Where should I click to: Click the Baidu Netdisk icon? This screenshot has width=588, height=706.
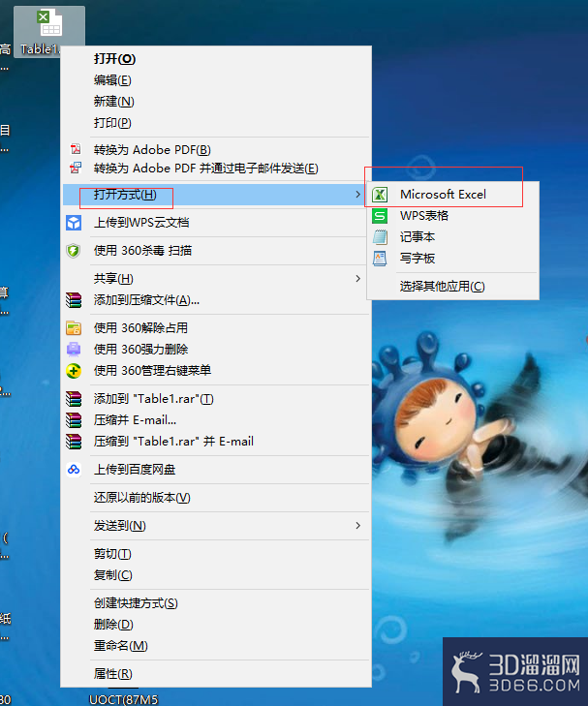tap(74, 470)
